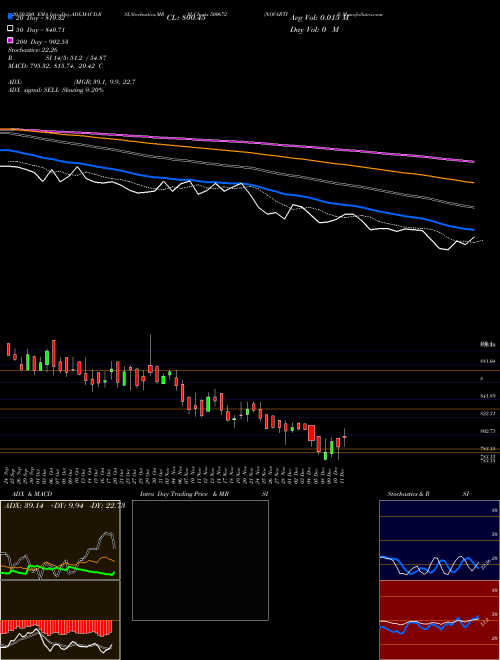
Task: Select the '50 Day = 840.71' legend text
Action: pyautogui.click(x=40, y=30)
